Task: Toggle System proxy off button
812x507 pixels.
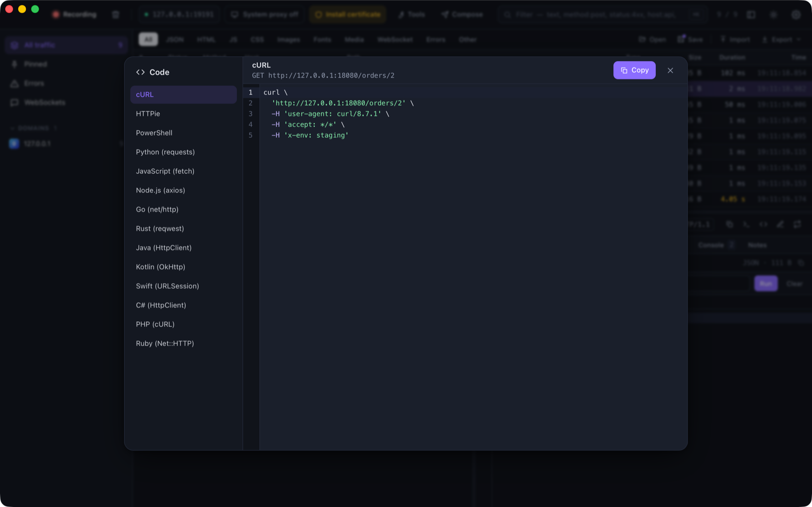Action: (x=265, y=14)
